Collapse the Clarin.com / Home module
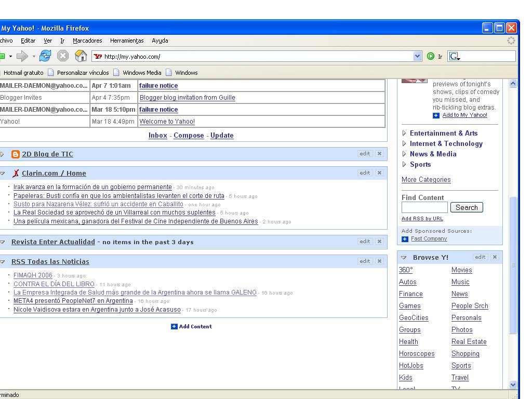 coord(3,174)
